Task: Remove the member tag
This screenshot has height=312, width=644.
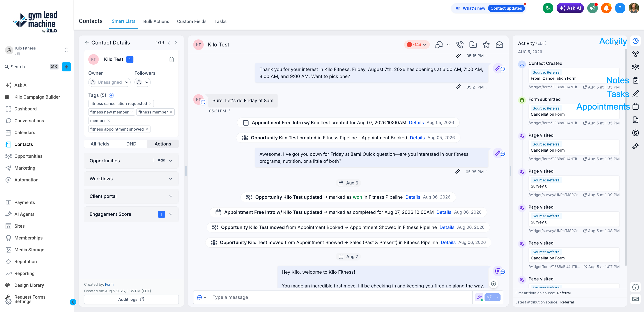Action: pyautogui.click(x=109, y=121)
